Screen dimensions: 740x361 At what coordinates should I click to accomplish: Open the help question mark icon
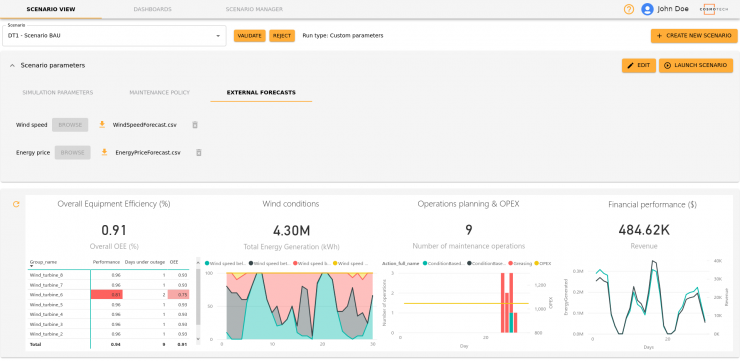(629, 9)
